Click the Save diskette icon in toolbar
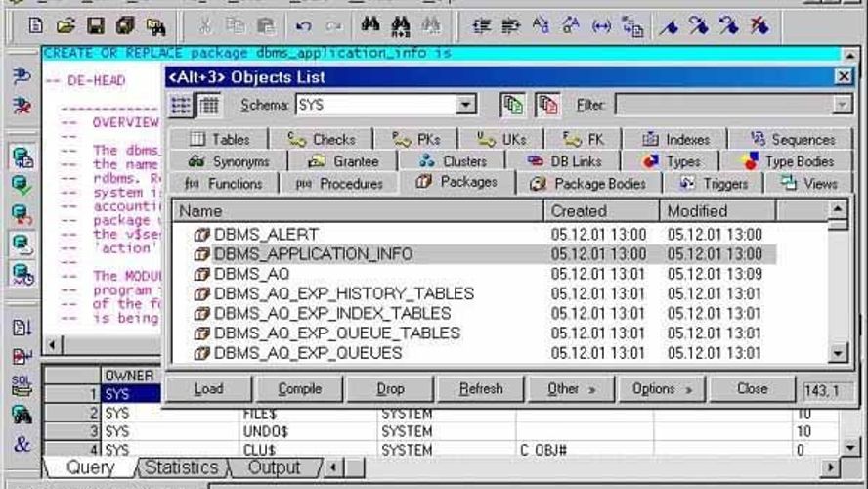Image resolution: width=868 pixels, height=489 pixels. pos(95,25)
